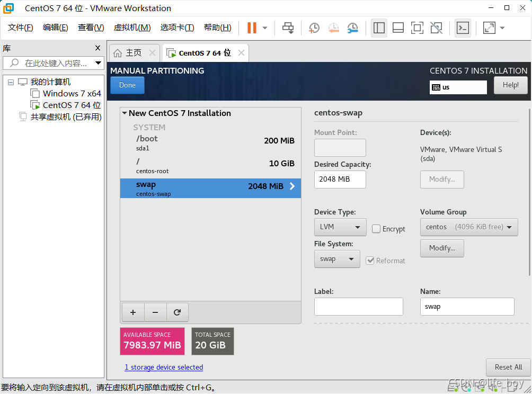
Task: Open the snapshot manager
Action: click(x=353, y=28)
